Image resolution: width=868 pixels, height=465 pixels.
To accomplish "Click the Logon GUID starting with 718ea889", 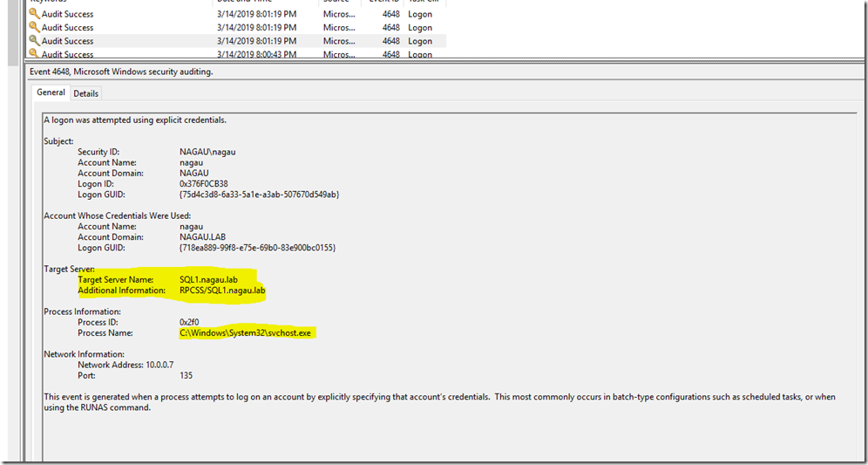I will coord(257,248).
